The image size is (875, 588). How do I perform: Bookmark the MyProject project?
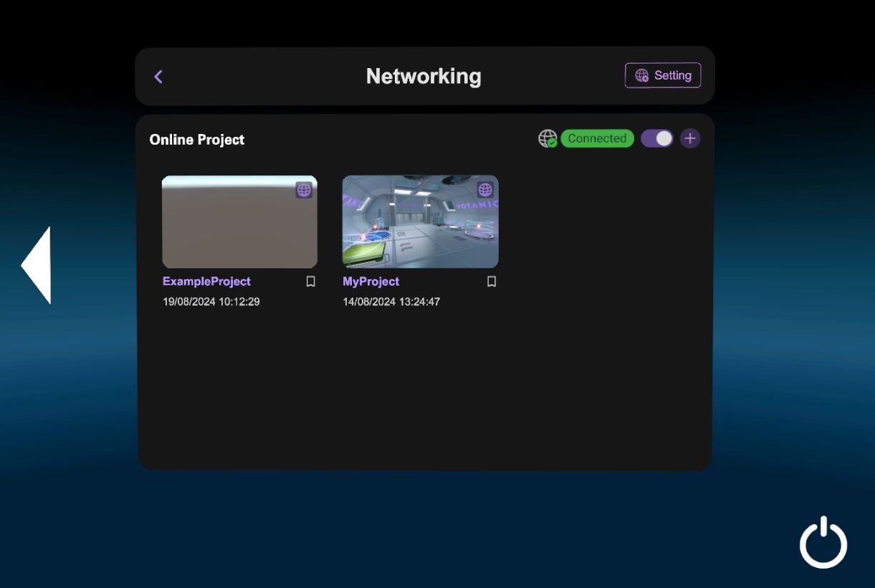click(492, 281)
